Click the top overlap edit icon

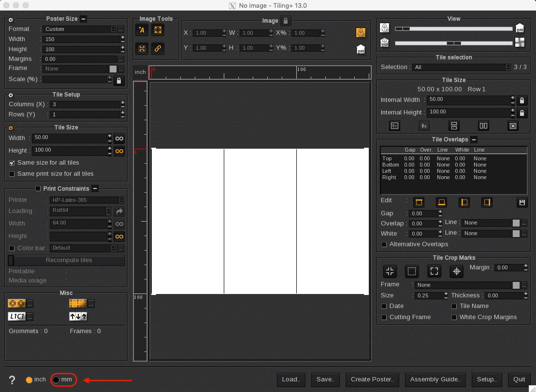click(x=419, y=202)
